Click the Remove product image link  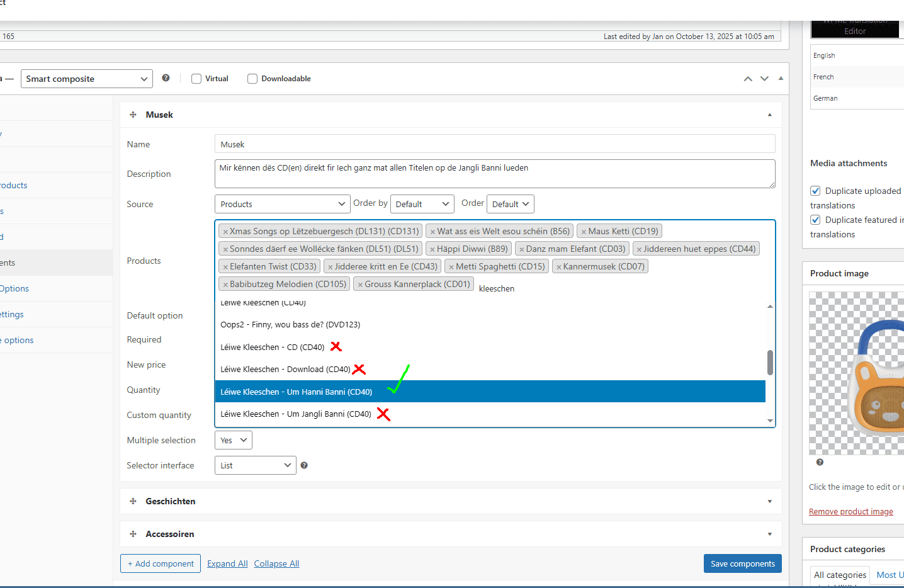850,511
